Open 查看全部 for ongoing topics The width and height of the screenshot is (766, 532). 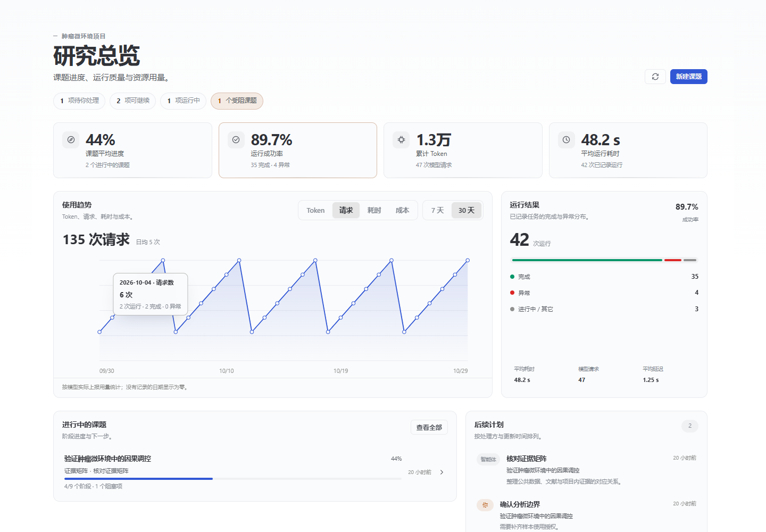429,427
